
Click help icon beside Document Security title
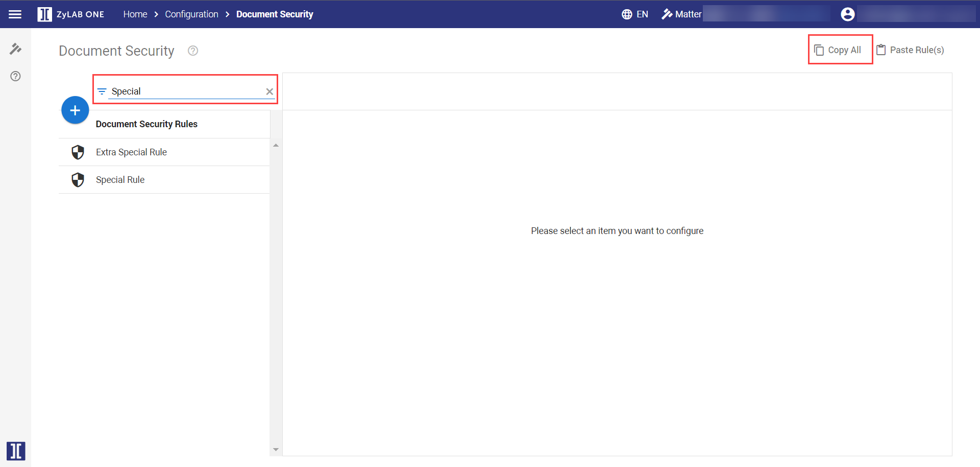[193, 51]
